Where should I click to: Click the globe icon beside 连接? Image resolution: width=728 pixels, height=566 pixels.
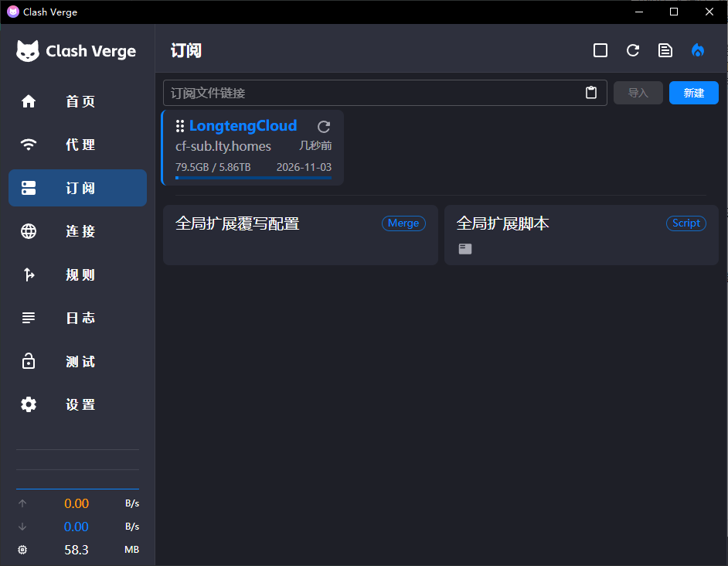29,231
